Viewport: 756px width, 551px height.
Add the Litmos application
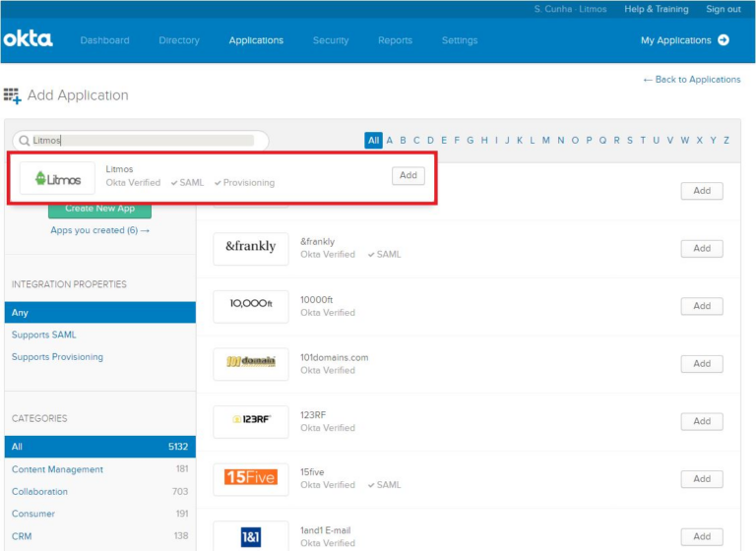(408, 175)
